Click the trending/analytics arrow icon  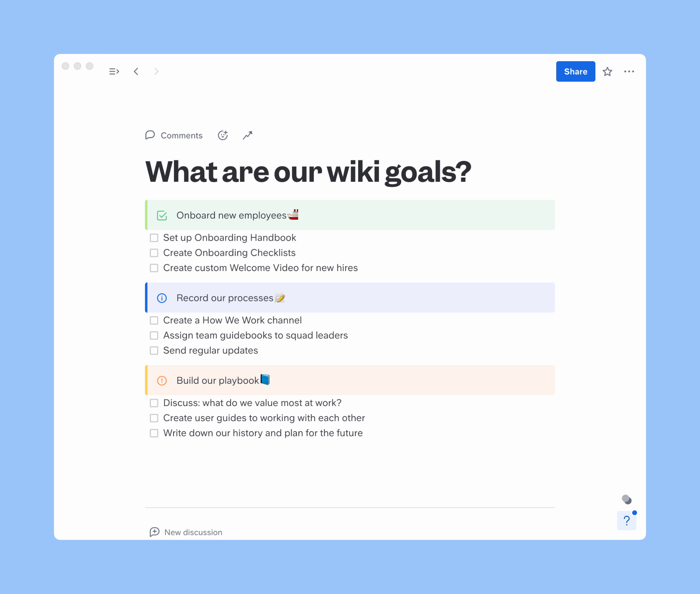click(247, 135)
